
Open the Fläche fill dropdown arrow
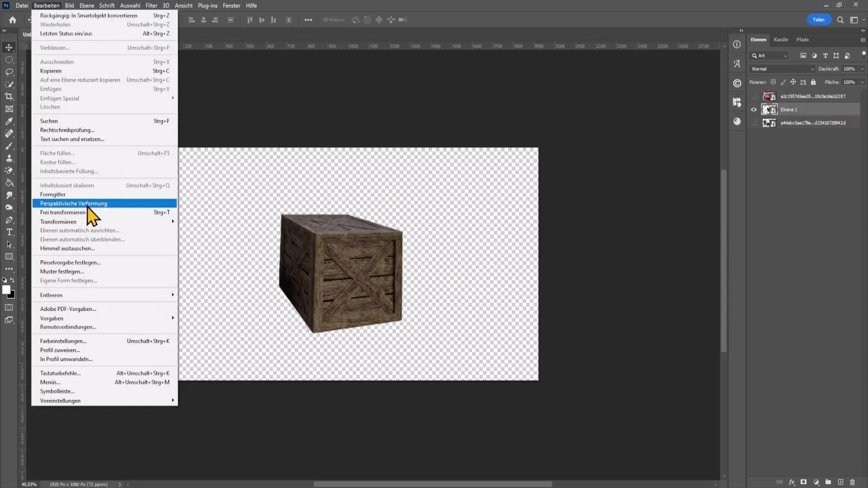(x=862, y=82)
